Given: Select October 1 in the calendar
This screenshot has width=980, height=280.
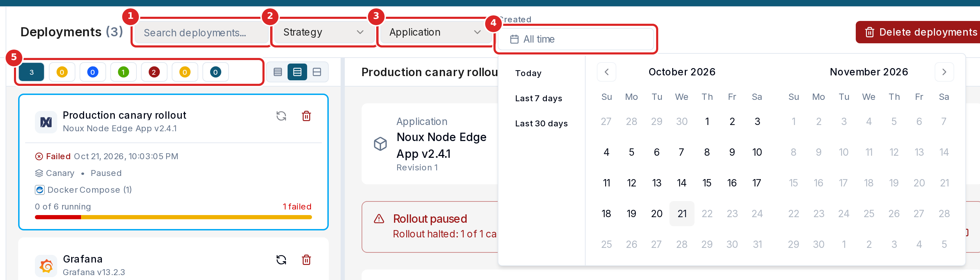Looking at the screenshot, I should 707,121.
